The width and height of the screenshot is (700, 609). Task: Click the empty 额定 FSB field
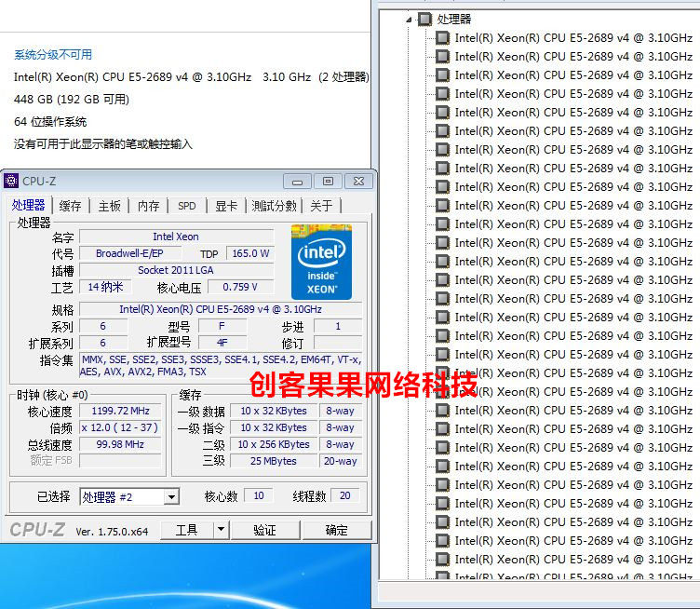[120, 461]
